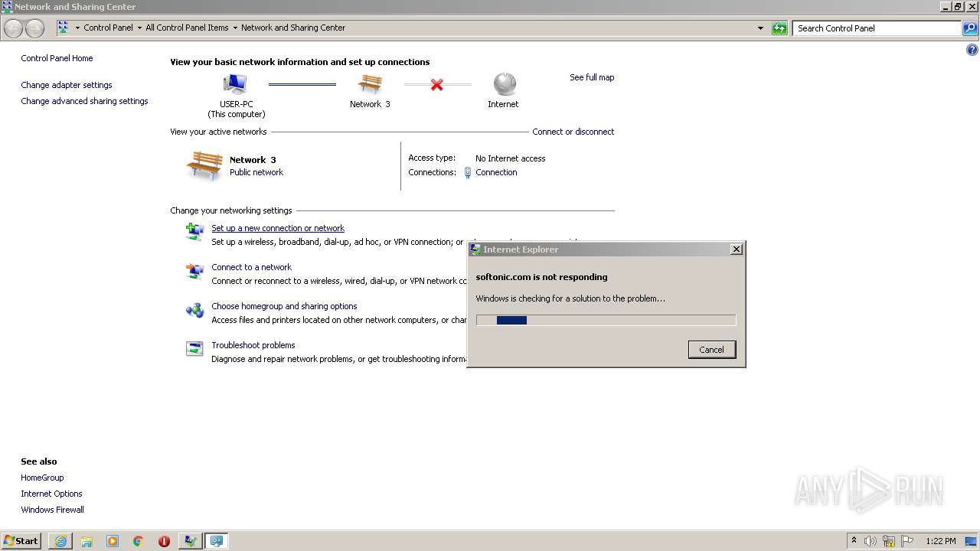Click Connect to a network link
The height and width of the screenshot is (551, 980).
coord(251,267)
